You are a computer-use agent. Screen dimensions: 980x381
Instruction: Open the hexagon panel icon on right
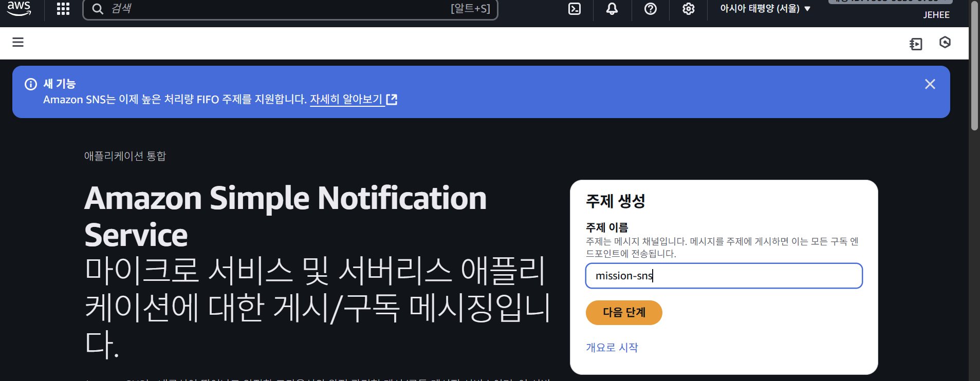point(945,43)
